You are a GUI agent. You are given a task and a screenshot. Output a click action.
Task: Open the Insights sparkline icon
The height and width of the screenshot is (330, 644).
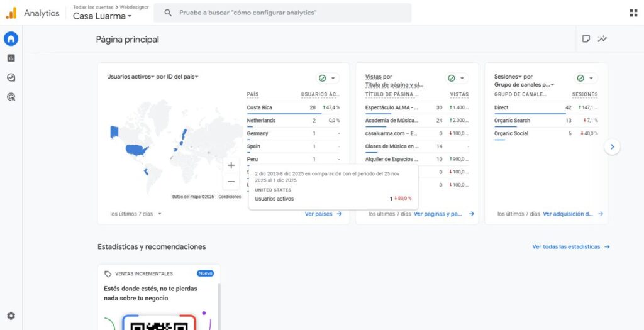pos(602,39)
